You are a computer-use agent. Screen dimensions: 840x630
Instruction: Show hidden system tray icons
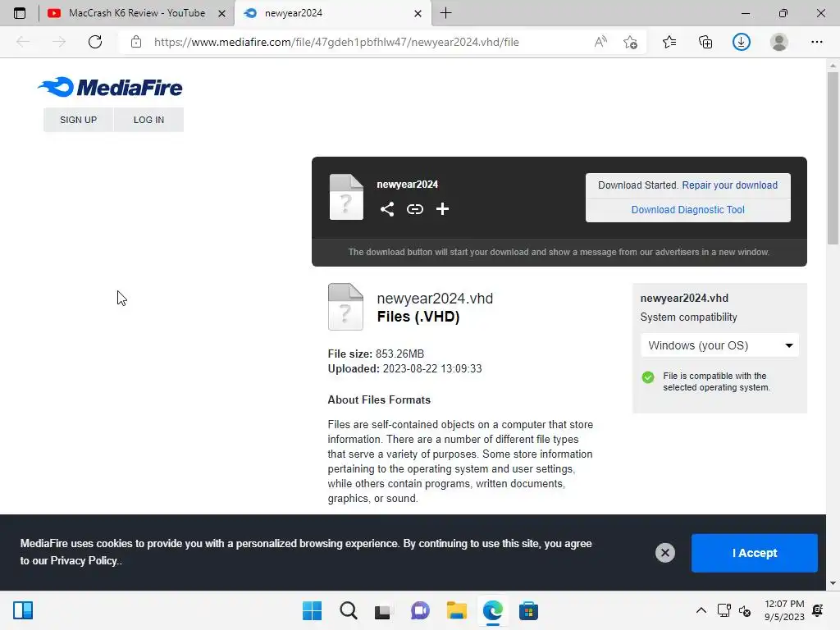pyautogui.click(x=701, y=610)
